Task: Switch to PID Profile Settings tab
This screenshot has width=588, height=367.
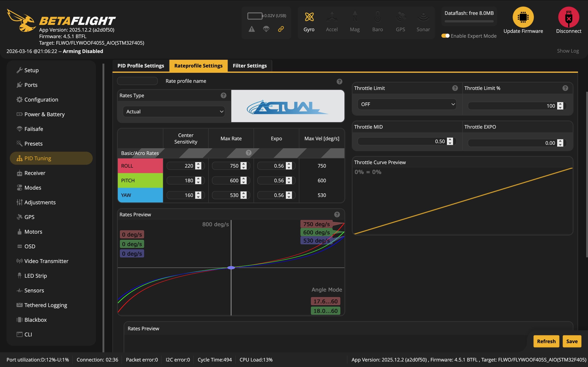Action: click(141, 66)
